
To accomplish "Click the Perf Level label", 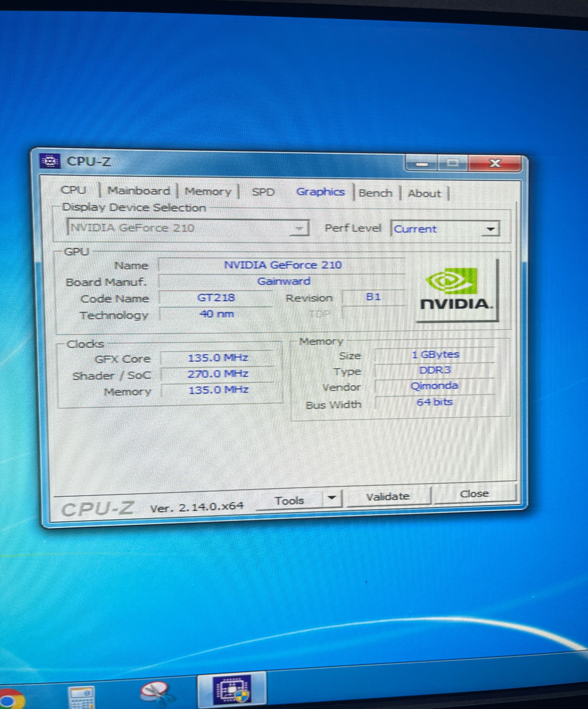I will point(353,228).
